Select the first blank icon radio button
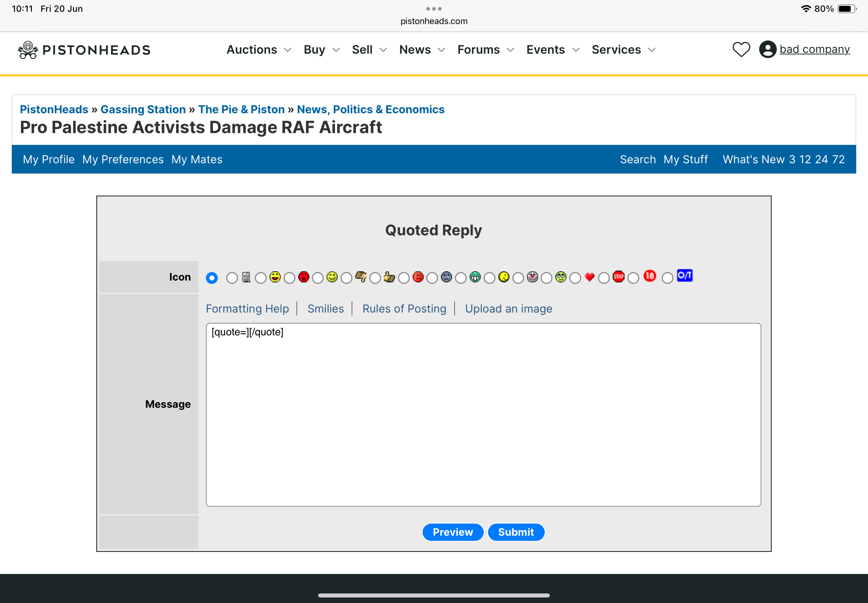Image resolution: width=868 pixels, height=603 pixels. click(x=212, y=278)
